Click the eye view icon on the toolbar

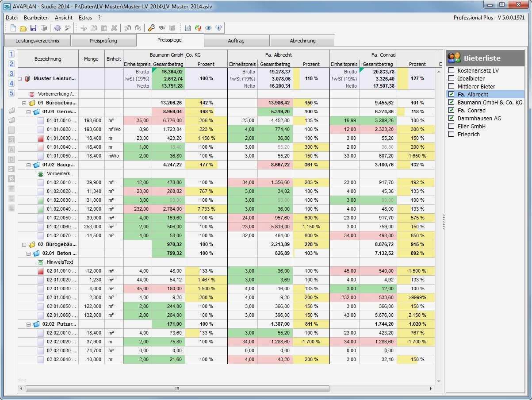(x=207, y=28)
